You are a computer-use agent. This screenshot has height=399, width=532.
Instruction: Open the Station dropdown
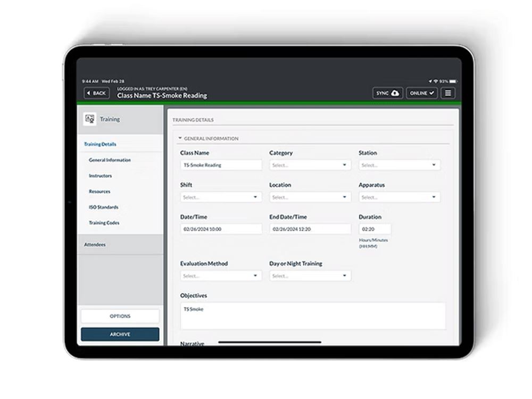[x=399, y=165]
